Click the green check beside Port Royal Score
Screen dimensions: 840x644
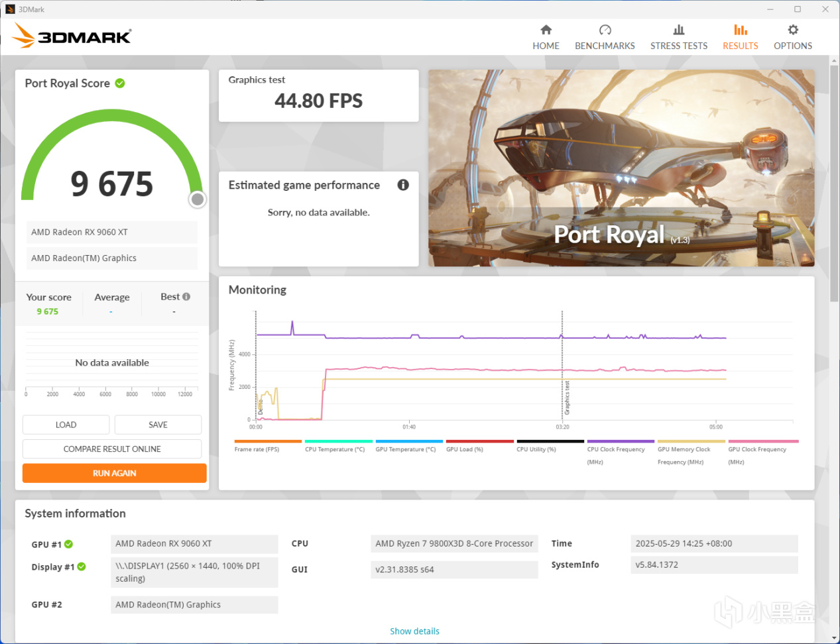coord(120,83)
